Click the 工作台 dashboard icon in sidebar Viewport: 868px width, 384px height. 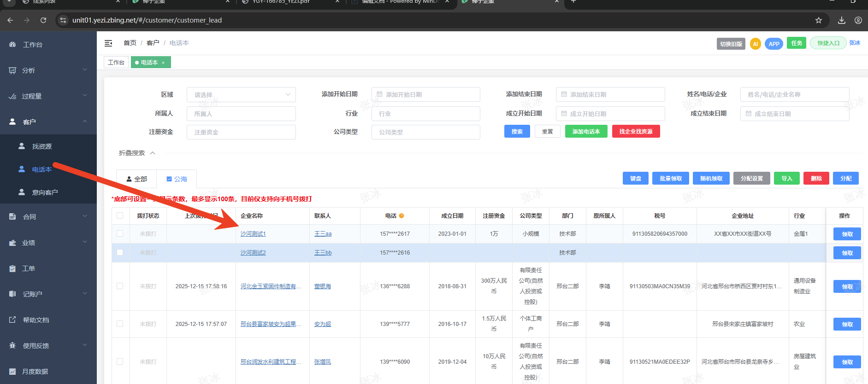tap(12, 45)
